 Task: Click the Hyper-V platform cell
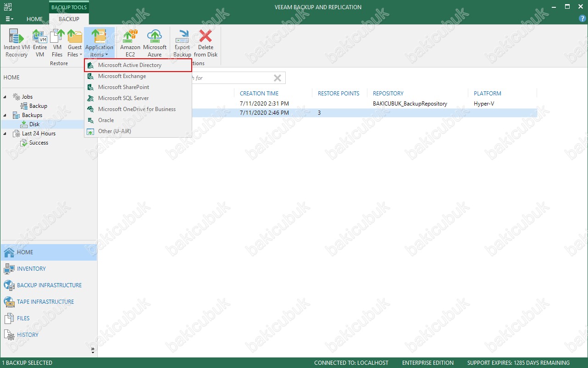[484, 104]
